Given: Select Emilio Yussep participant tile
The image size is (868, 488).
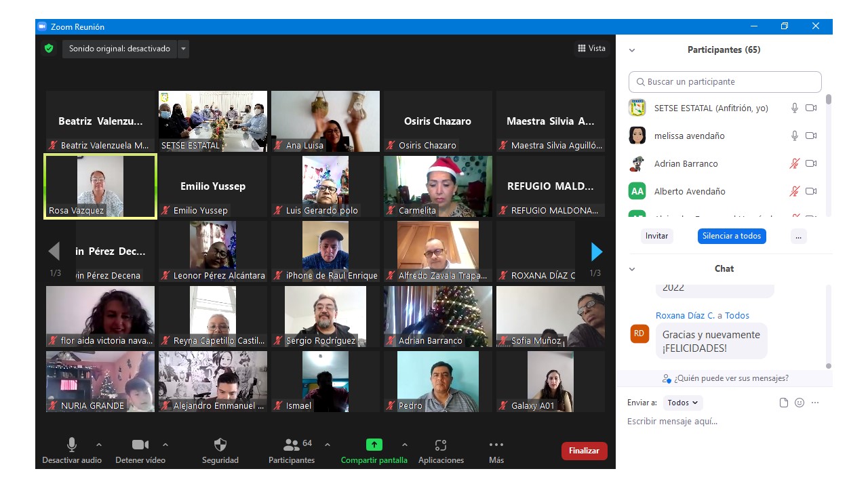Looking at the screenshot, I should click(213, 186).
